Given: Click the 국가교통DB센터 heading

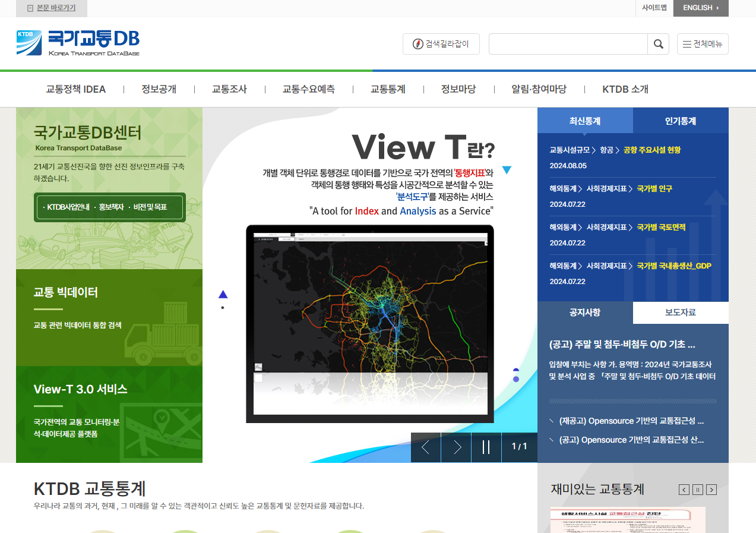Looking at the screenshot, I should click(87, 132).
